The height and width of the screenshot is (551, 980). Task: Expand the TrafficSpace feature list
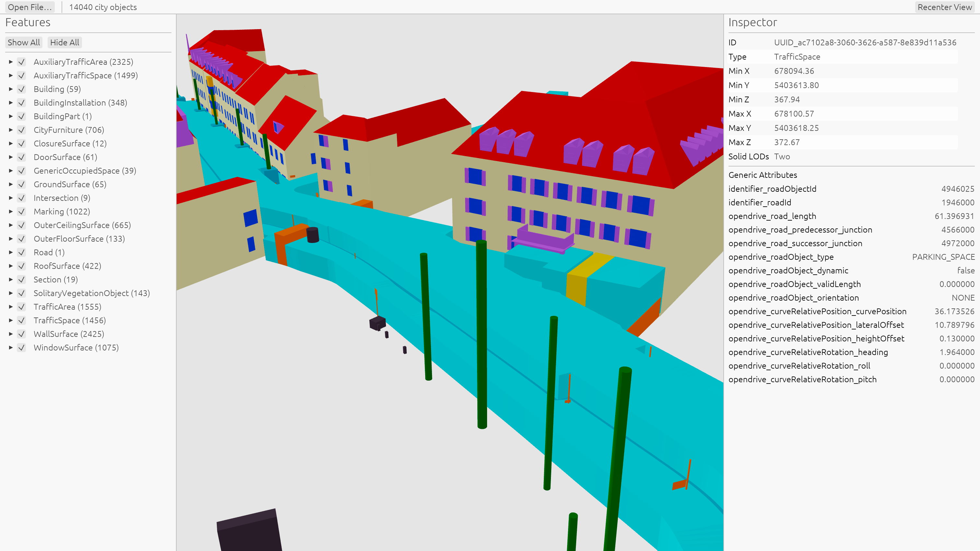tap(11, 321)
